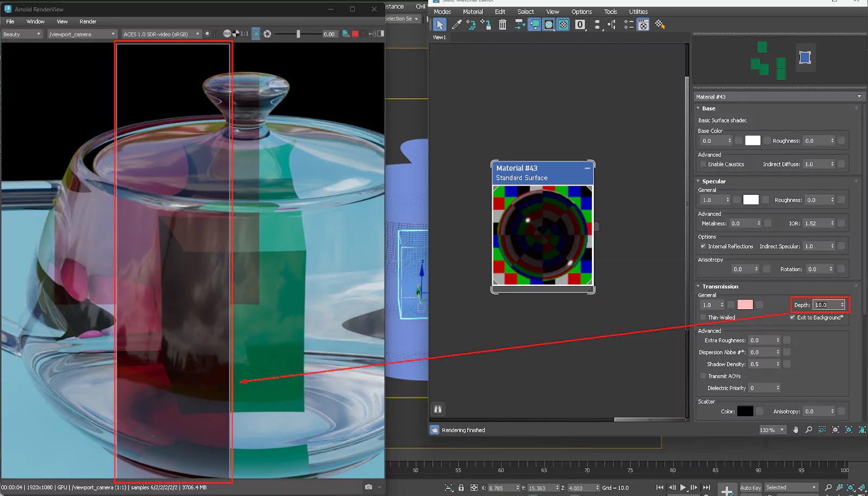This screenshot has width=868, height=496.
Task: Click Select by Material icon
Action: point(660,24)
